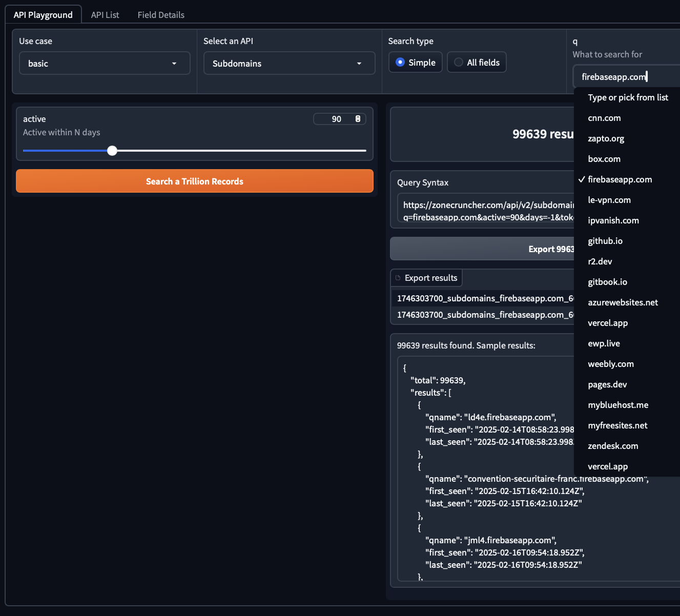Choose zendesk.com from the list
The width and height of the screenshot is (680, 616).
(x=627, y=446)
